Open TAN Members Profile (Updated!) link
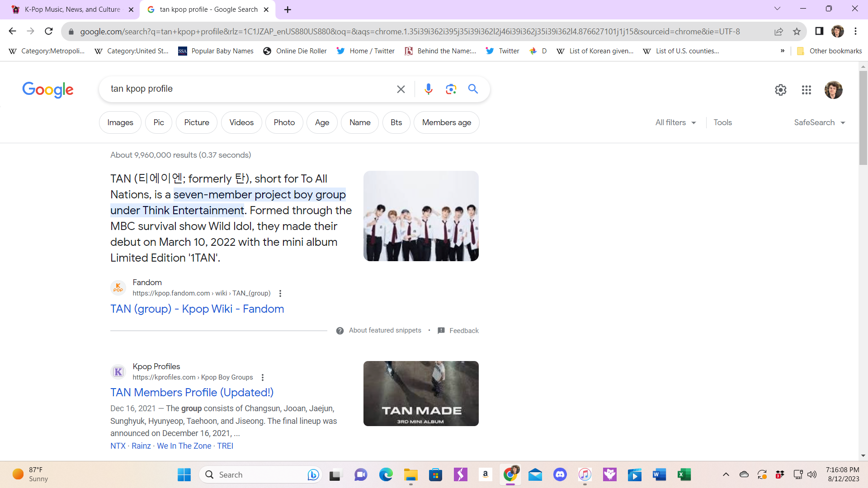 tap(192, 393)
